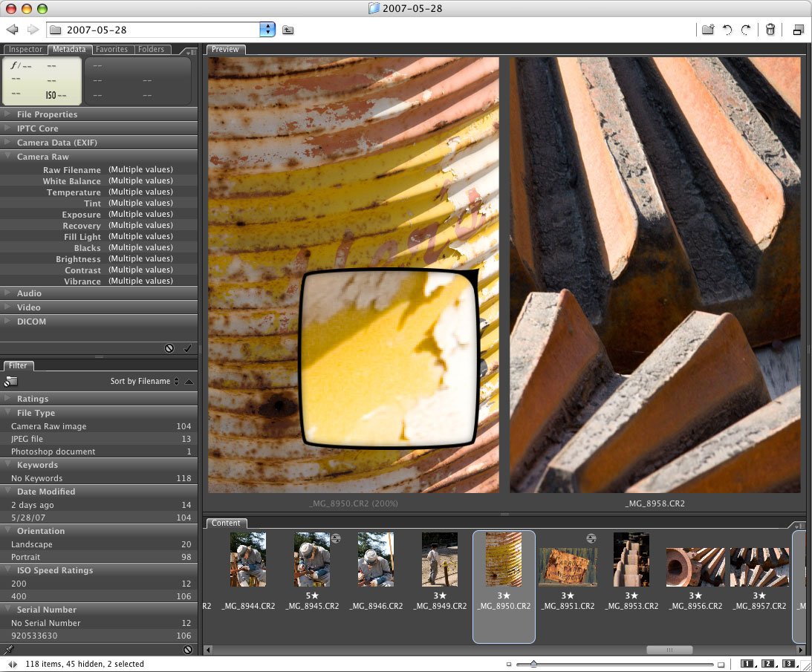Click the Go Up folder icon
Screen dimensions: 812x672
pos(288,30)
